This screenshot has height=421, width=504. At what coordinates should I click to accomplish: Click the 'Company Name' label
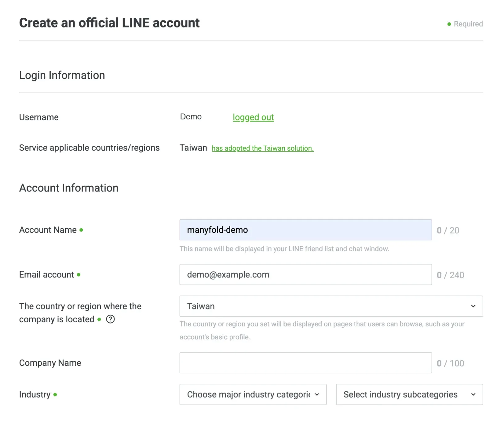coord(50,363)
